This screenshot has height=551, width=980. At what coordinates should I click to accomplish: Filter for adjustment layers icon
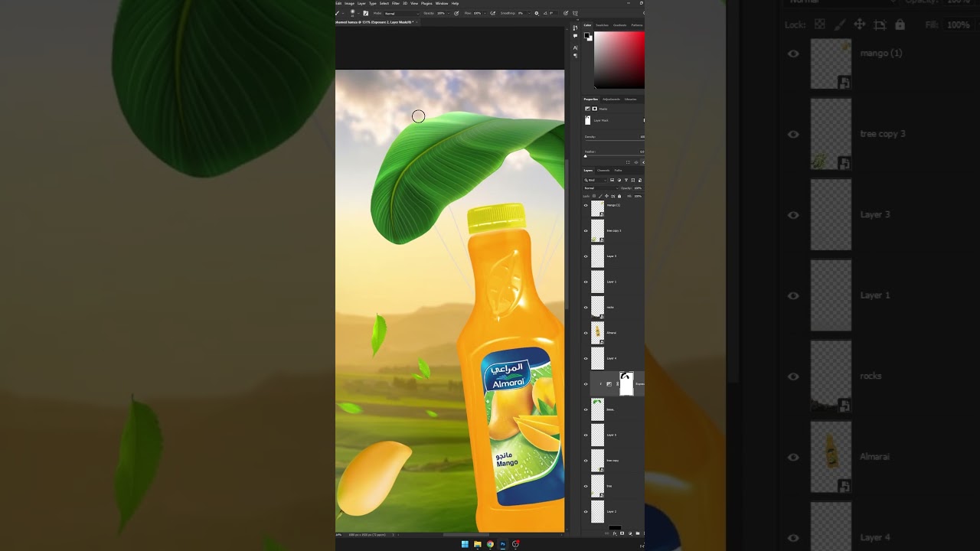click(x=619, y=181)
